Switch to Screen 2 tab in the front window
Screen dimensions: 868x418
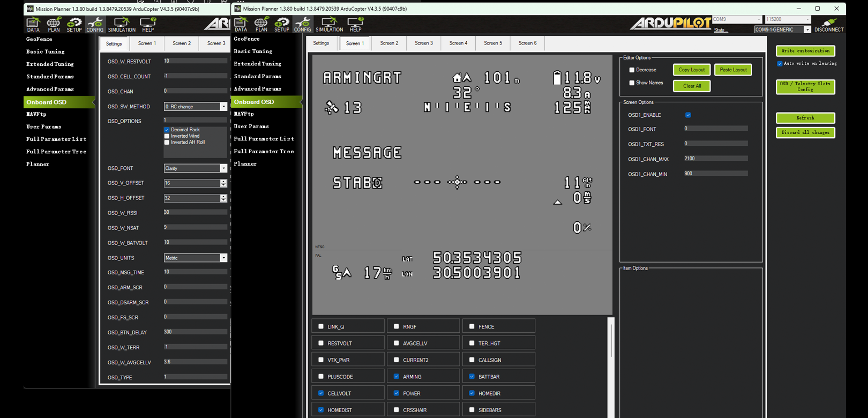[389, 43]
